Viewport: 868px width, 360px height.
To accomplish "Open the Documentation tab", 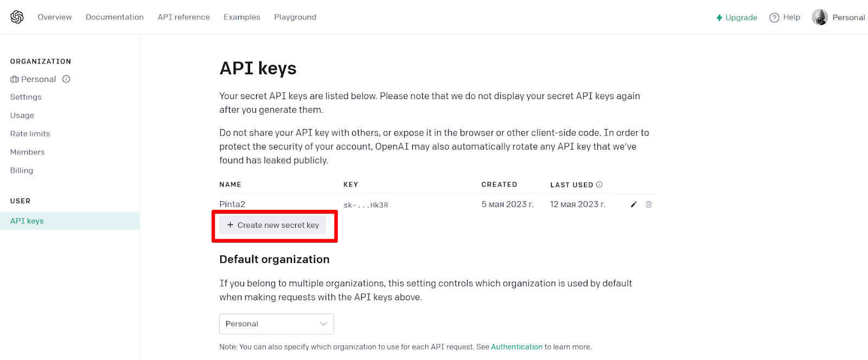I will (x=114, y=17).
